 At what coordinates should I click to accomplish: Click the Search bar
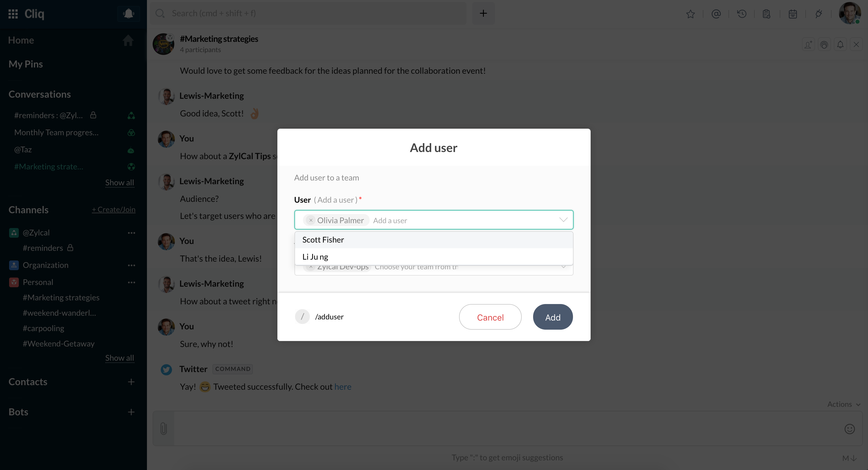(308, 13)
